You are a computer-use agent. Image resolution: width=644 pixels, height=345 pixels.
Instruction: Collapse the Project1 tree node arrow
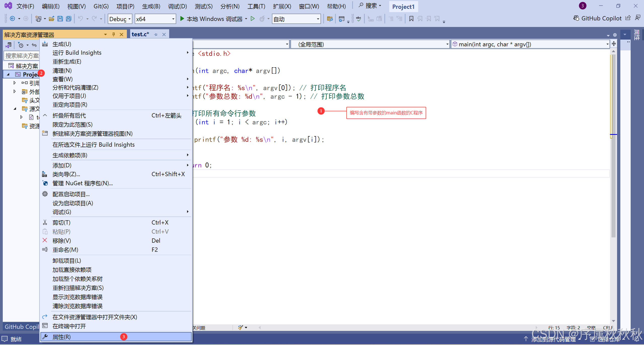(8, 75)
